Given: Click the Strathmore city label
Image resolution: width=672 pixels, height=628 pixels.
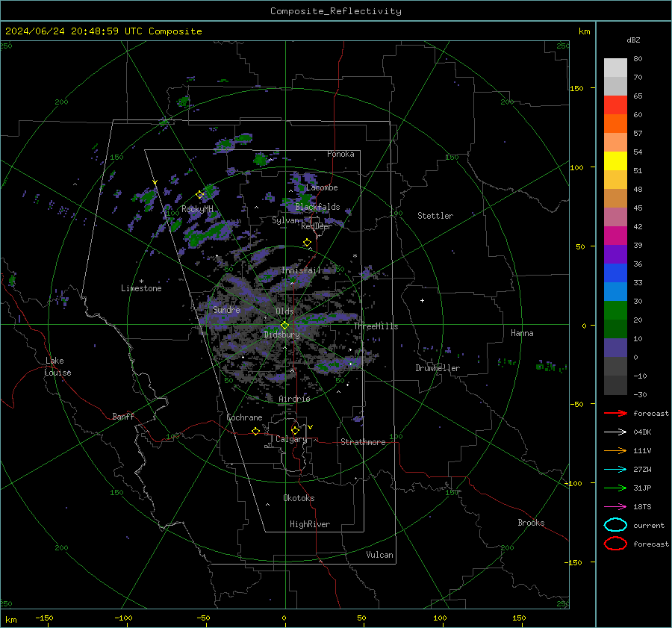Looking at the screenshot, I should tap(363, 442).
